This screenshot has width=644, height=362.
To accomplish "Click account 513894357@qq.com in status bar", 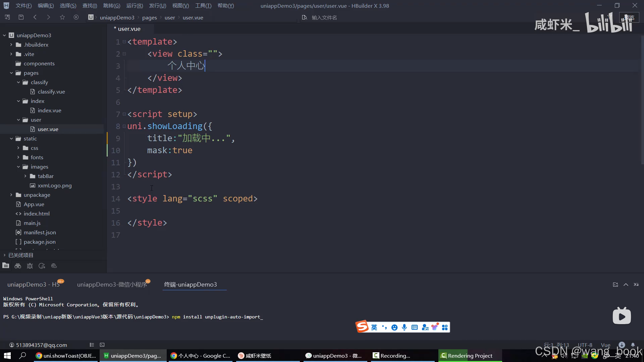I will [38, 345].
